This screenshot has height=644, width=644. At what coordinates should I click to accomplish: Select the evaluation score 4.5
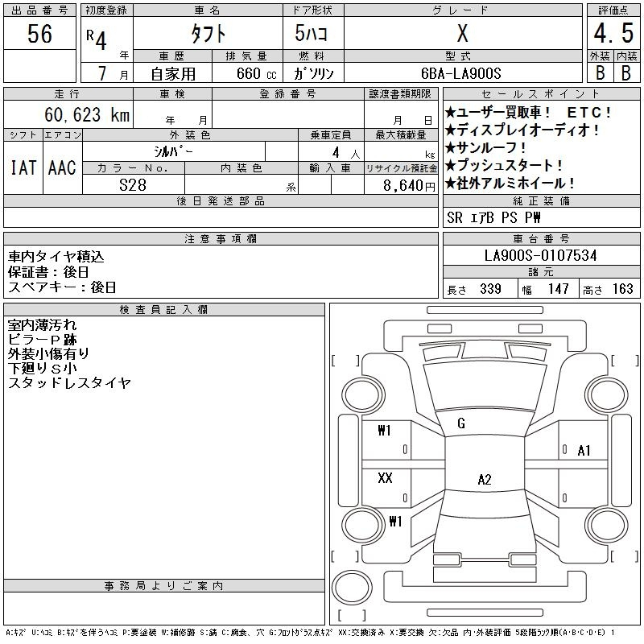point(613,33)
